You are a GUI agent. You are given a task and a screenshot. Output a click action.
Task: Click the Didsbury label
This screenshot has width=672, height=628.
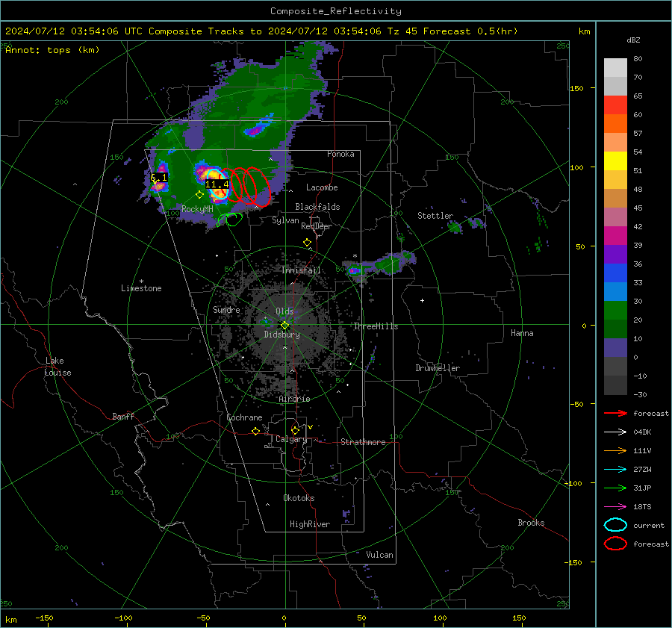[x=281, y=335]
